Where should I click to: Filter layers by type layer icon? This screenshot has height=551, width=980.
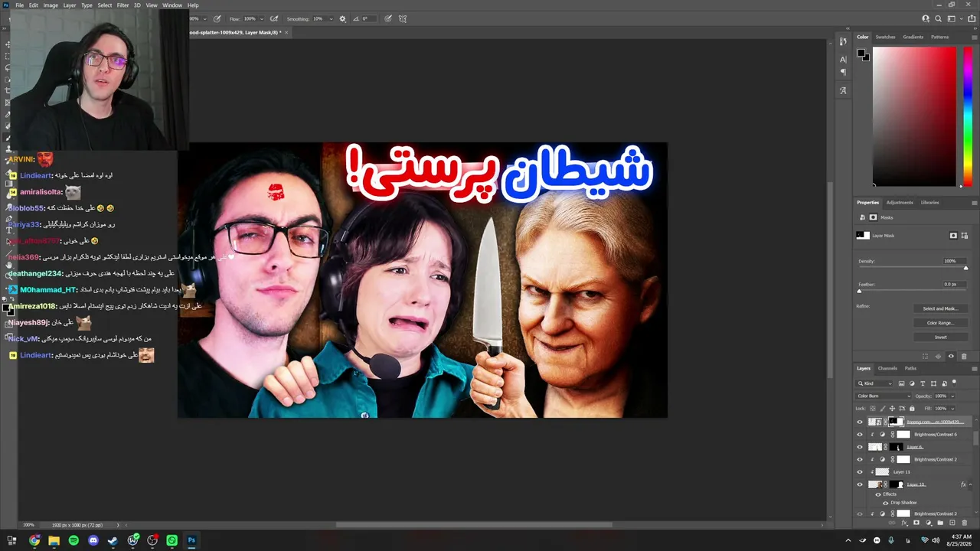pyautogui.click(x=923, y=383)
